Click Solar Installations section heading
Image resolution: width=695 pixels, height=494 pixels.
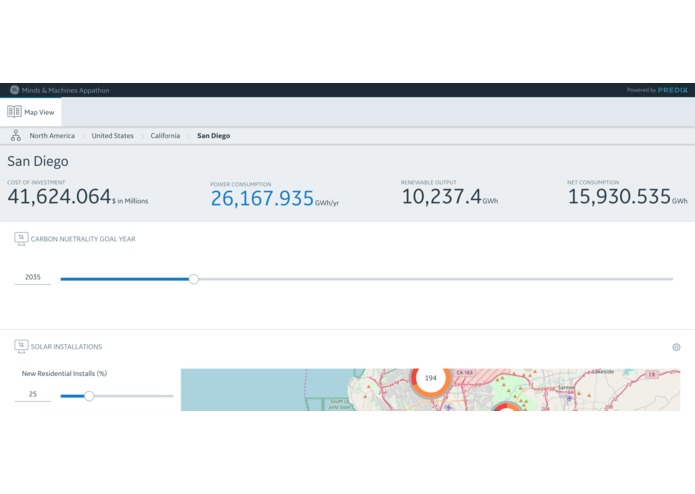click(x=66, y=346)
